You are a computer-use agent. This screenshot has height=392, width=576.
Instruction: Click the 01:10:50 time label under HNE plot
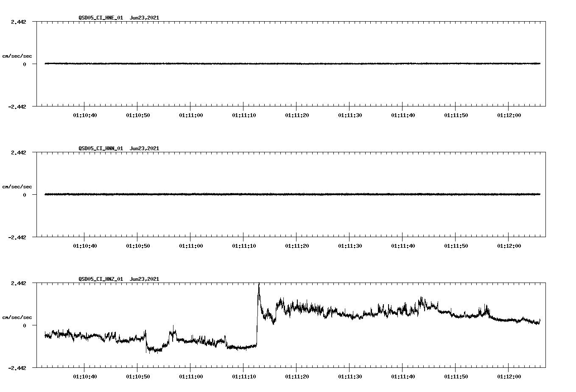pos(138,115)
